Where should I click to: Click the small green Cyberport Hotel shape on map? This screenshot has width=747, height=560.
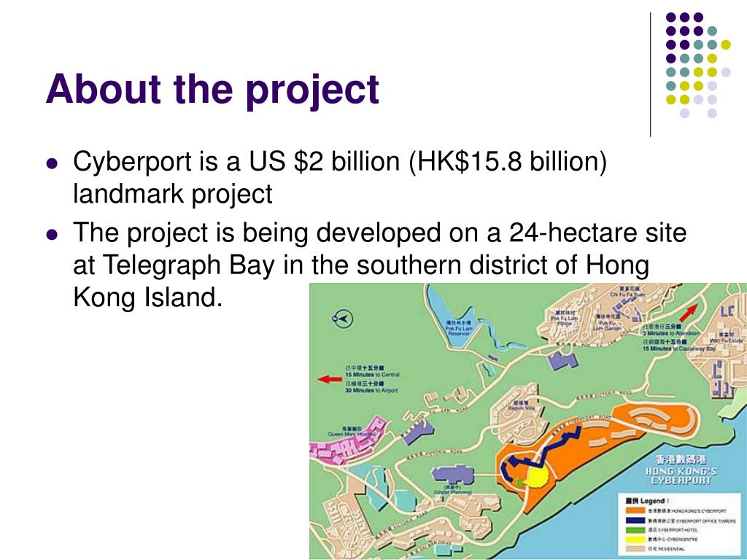click(520, 483)
